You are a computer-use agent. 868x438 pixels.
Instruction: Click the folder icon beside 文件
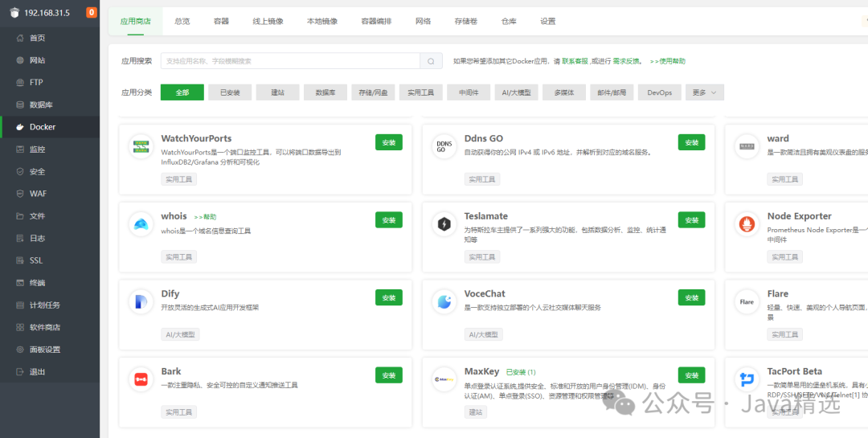20,216
